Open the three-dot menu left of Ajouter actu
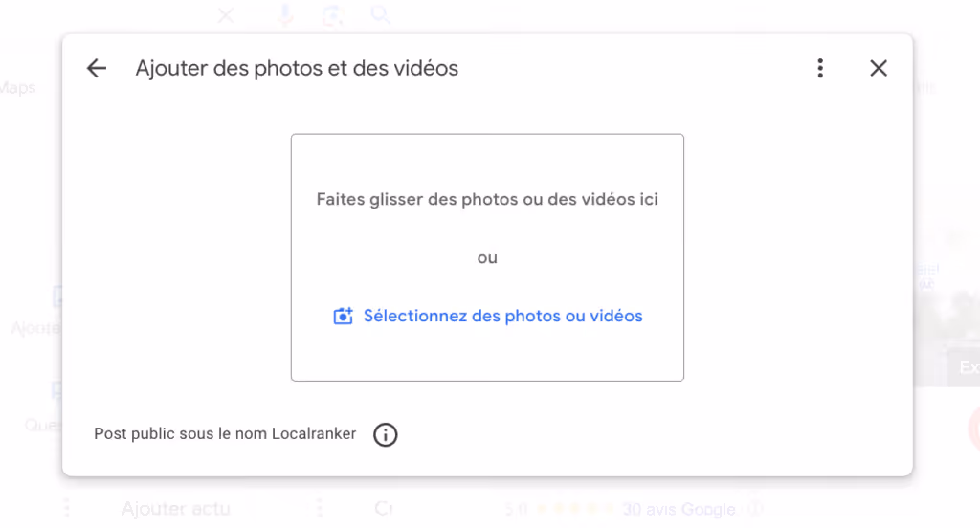This screenshot has width=980, height=528. coord(67,508)
